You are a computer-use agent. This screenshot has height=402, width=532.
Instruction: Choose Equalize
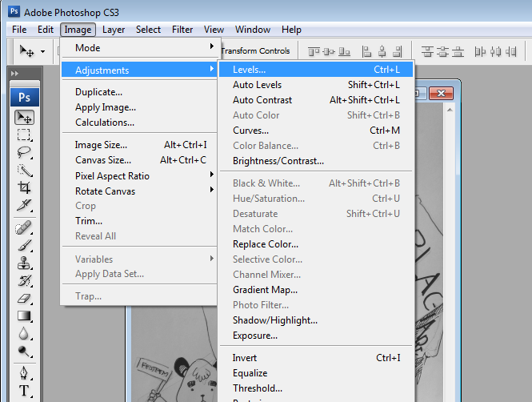click(x=316, y=373)
